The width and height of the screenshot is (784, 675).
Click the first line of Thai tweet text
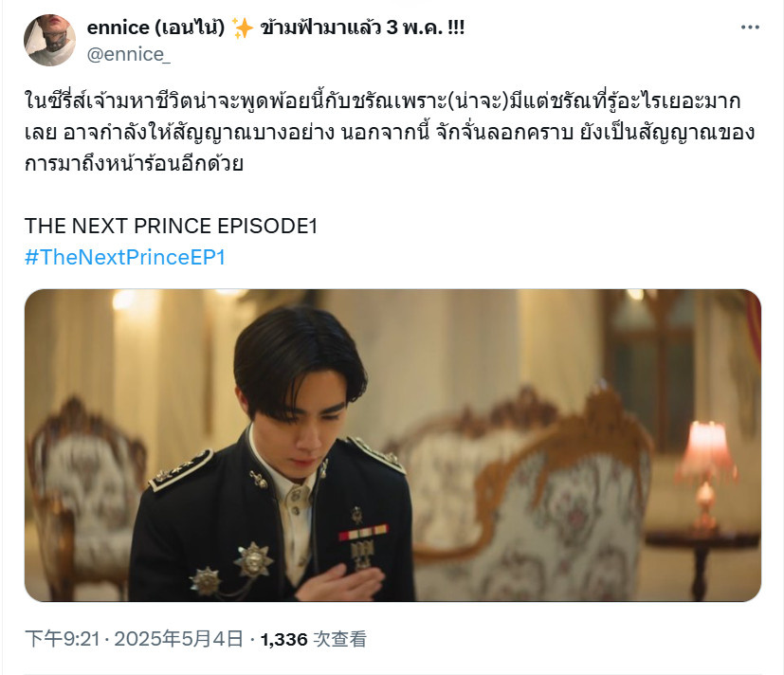(382, 101)
